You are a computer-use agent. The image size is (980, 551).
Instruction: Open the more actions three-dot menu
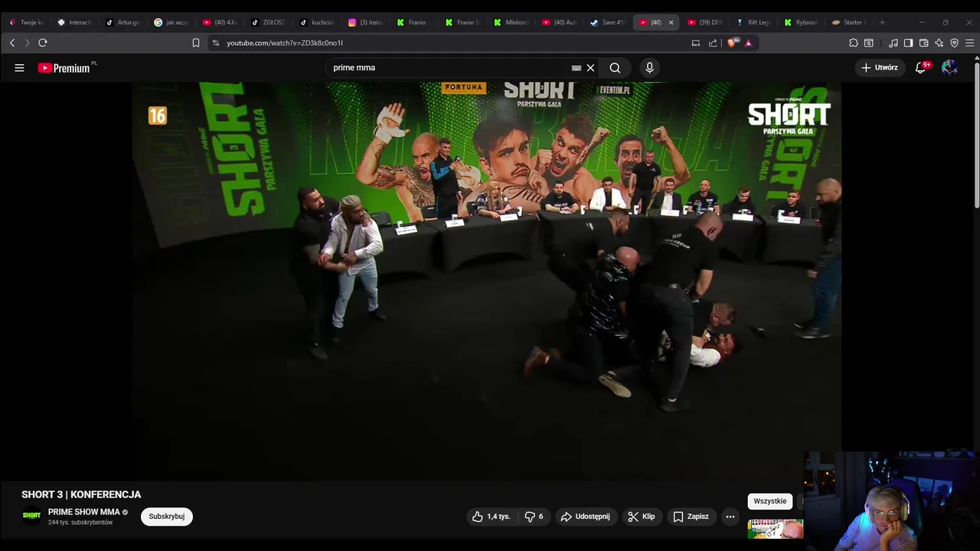click(730, 517)
